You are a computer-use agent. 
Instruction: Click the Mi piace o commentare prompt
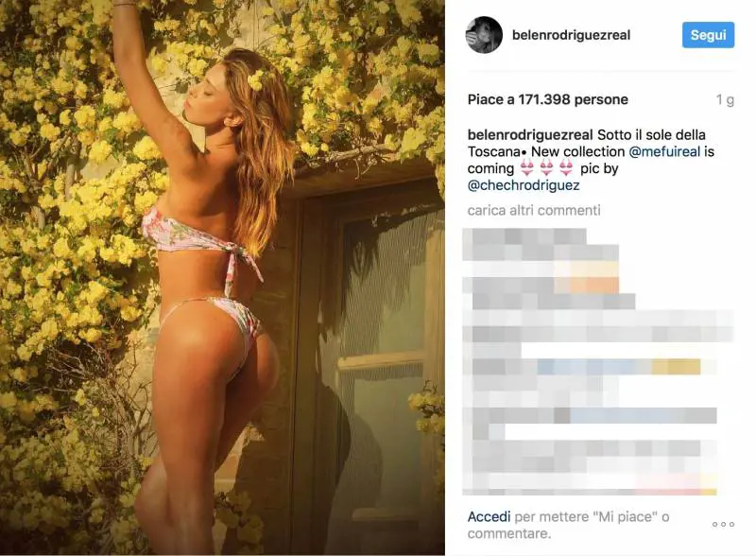pyautogui.click(x=568, y=525)
